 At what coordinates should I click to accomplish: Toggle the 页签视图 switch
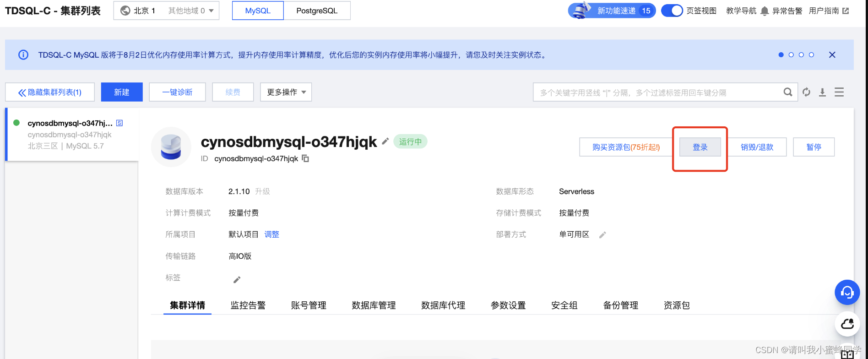pyautogui.click(x=672, y=11)
